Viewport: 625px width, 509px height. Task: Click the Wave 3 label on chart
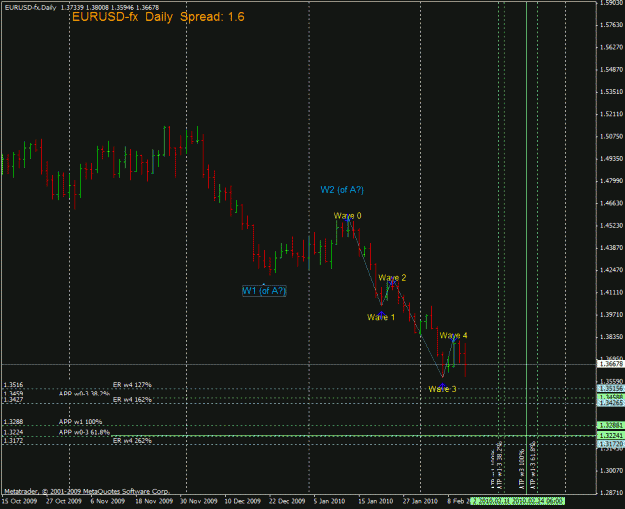tap(442, 389)
